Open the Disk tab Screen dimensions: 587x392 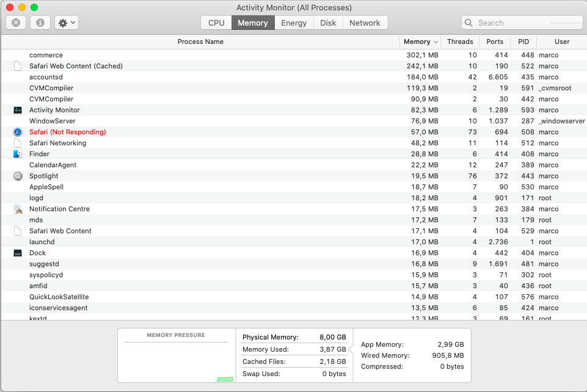coord(328,23)
